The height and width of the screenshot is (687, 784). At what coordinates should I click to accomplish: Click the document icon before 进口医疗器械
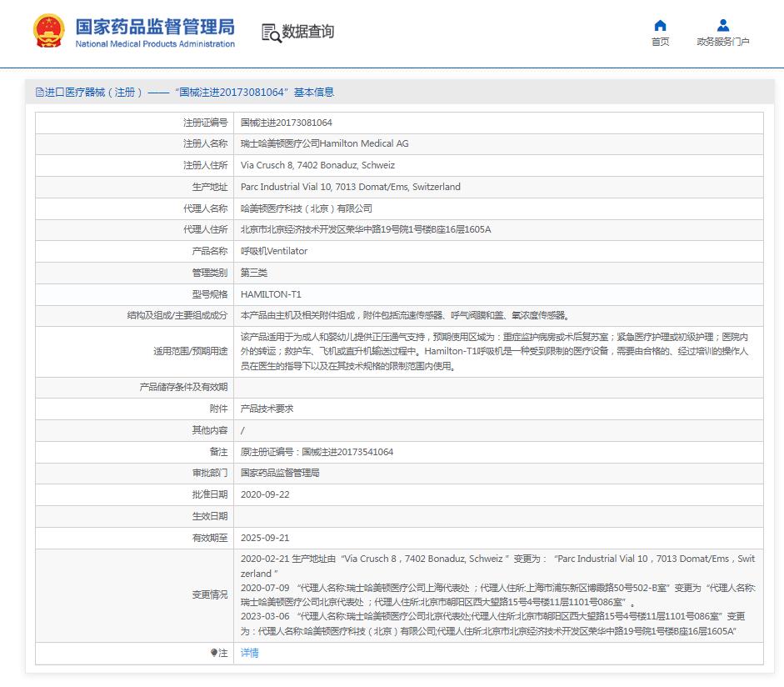pyautogui.click(x=39, y=93)
